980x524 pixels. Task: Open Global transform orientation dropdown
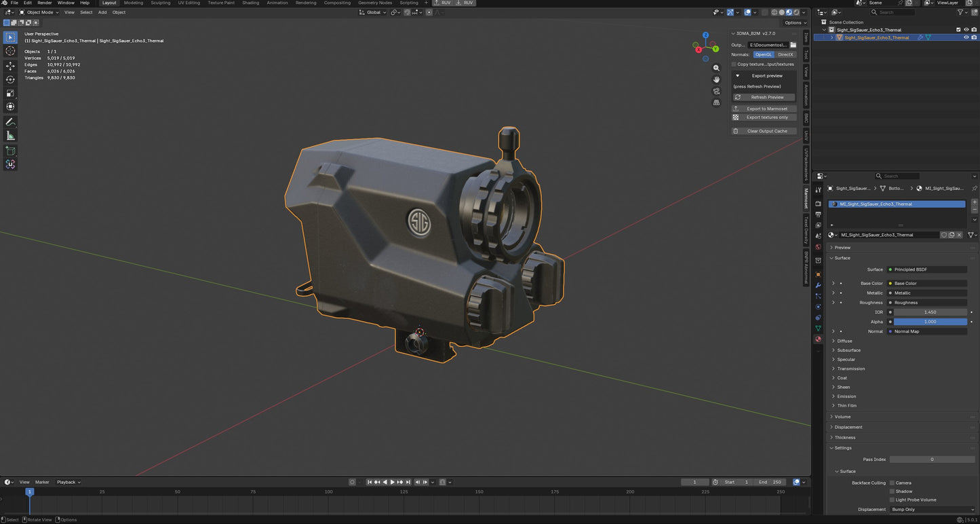click(374, 12)
